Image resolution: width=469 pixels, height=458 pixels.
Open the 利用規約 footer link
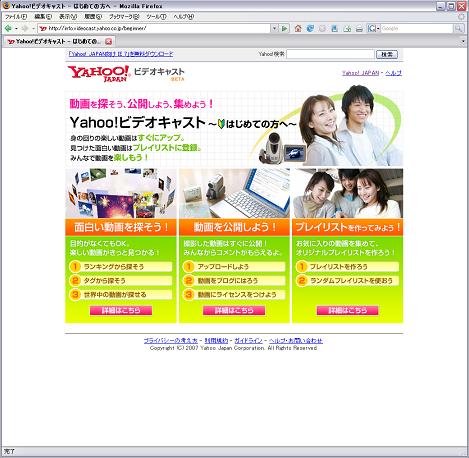216,341
